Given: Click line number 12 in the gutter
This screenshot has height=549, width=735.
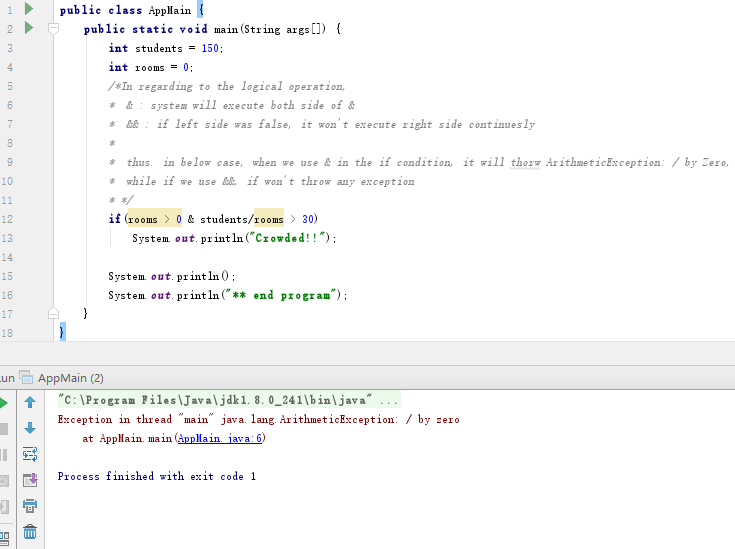Looking at the screenshot, I should pos(8,219).
